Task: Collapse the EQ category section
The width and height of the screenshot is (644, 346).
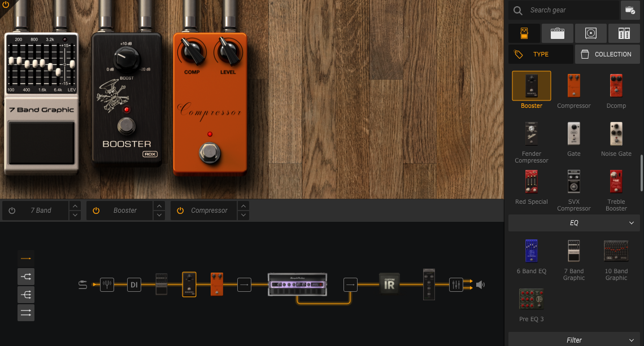Action: [574, 223]
